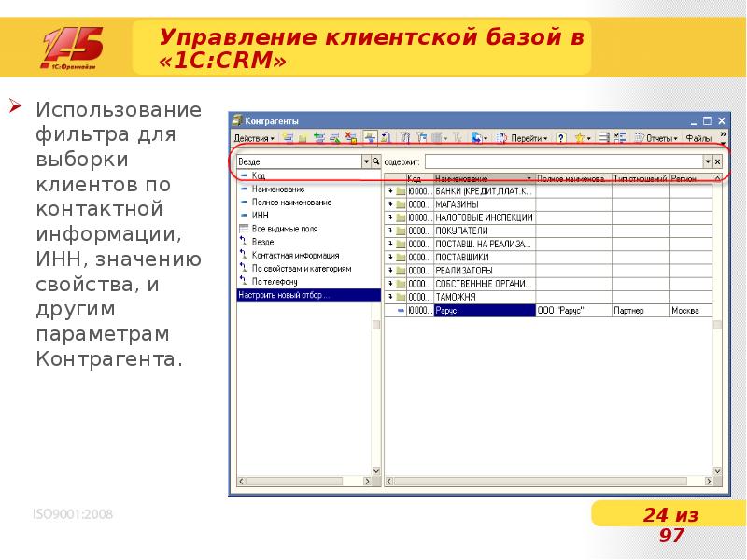747x560 pixels.
Task: Open the Перейти menu button
Action: click(522, 138)
